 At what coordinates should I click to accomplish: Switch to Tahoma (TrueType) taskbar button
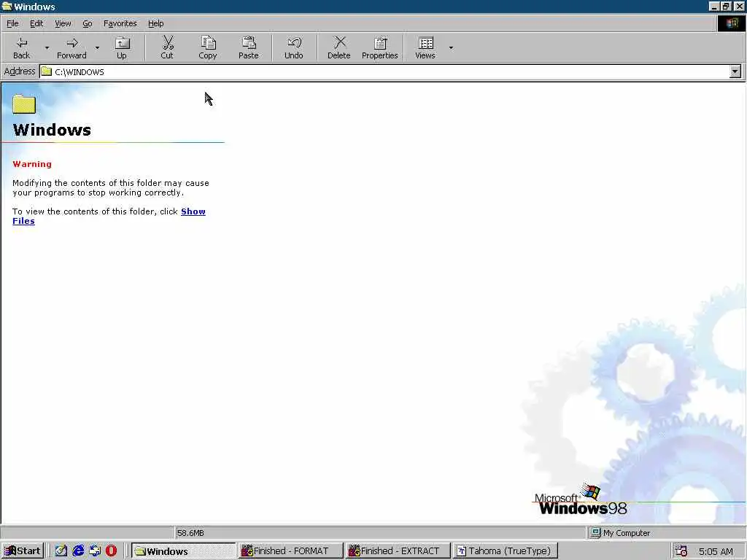pyautogui.click(x=505, y=551)
